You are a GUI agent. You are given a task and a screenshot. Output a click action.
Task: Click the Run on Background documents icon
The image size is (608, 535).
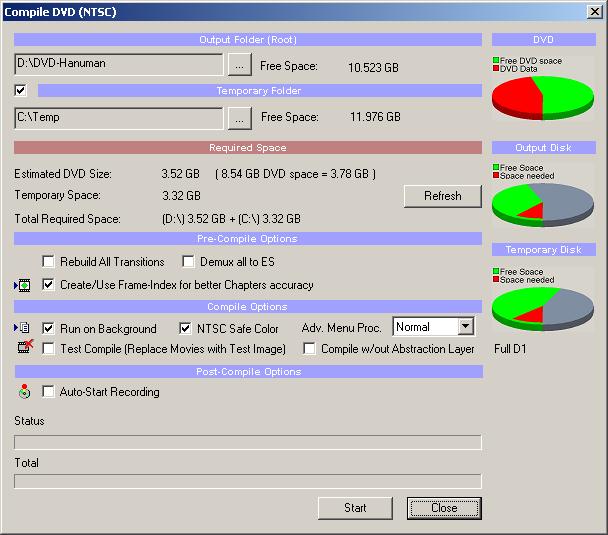click(x=22, y=328)
